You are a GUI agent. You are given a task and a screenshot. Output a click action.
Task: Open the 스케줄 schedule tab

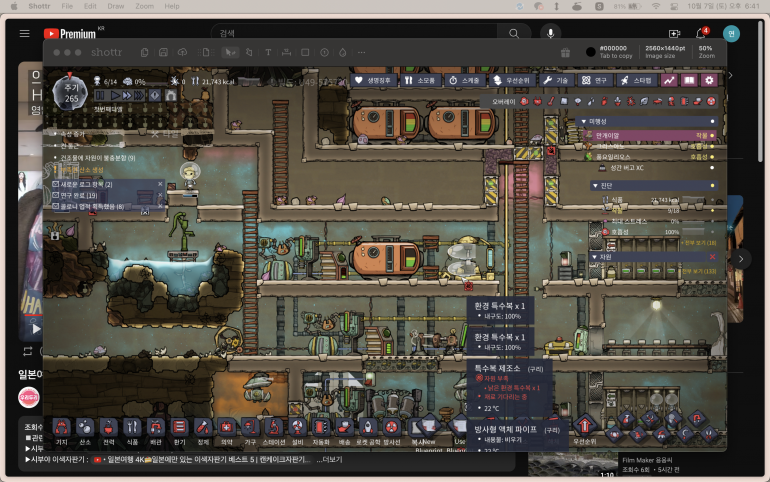click(x=465, y=80)
